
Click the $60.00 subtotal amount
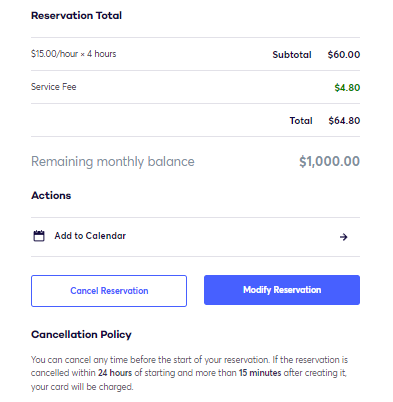[x=344, y=55]
